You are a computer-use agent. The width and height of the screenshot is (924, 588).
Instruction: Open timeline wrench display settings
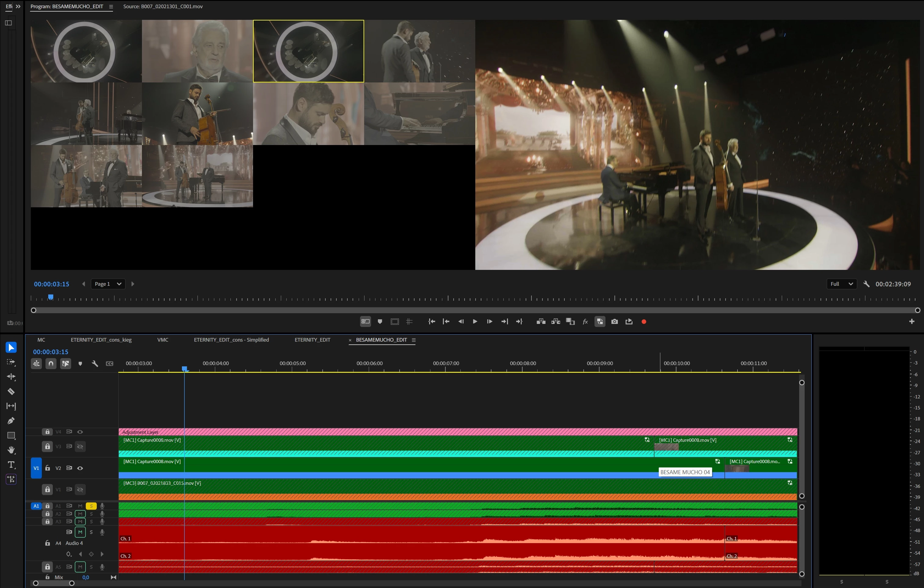95,364
